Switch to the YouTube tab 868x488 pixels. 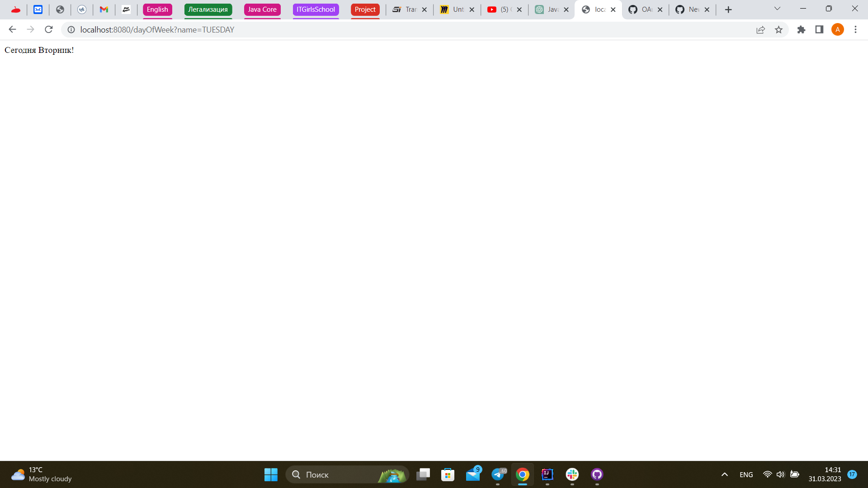pos(499,9)
